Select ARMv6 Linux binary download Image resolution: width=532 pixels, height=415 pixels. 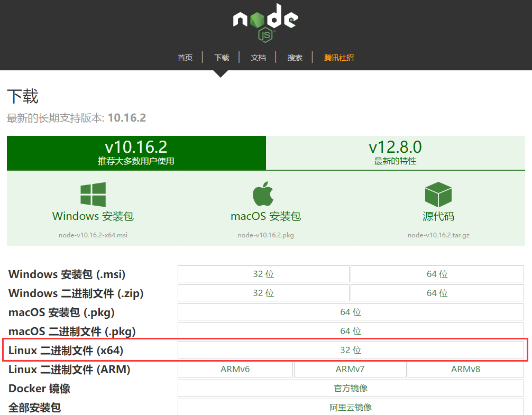point(235,369)
